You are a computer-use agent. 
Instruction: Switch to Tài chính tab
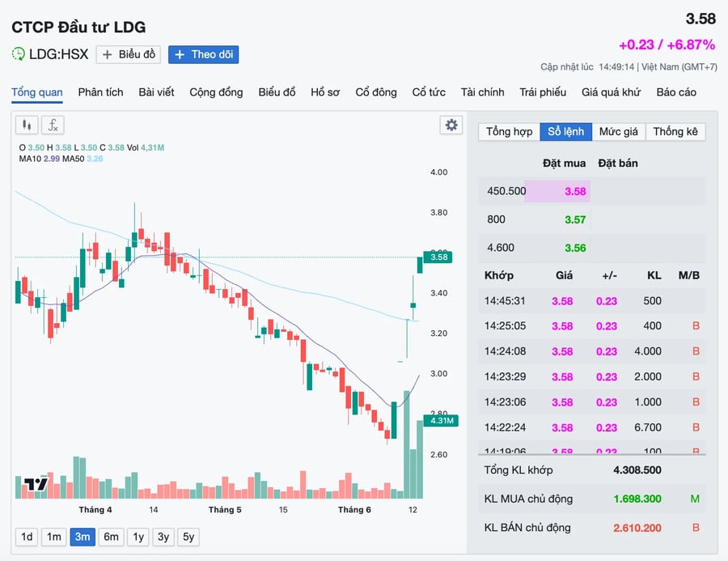[x=482, y=92]
